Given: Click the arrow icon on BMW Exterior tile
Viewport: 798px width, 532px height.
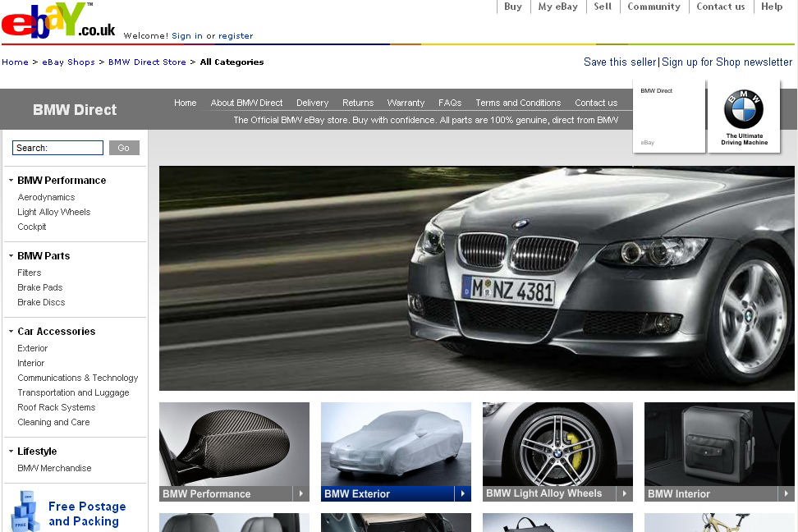Looking at the screenshot, I should coord(463,493).
